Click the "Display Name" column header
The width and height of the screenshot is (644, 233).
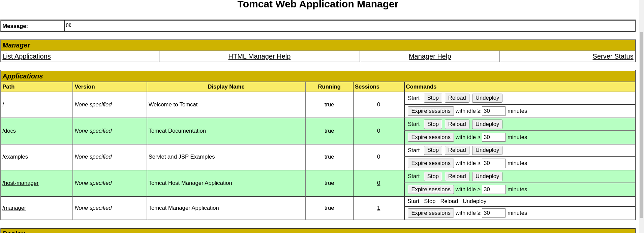pyautogui.click(x=226, y=87)
